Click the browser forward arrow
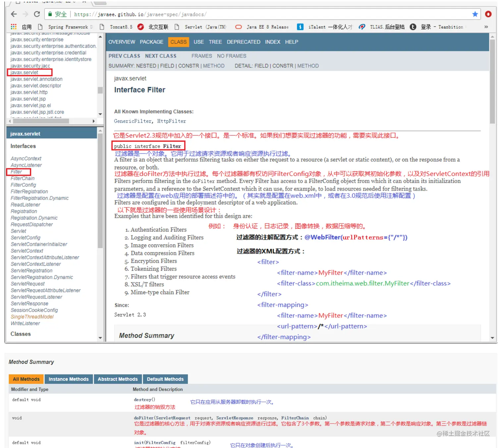The image size is (501, 448). point(26,14)
